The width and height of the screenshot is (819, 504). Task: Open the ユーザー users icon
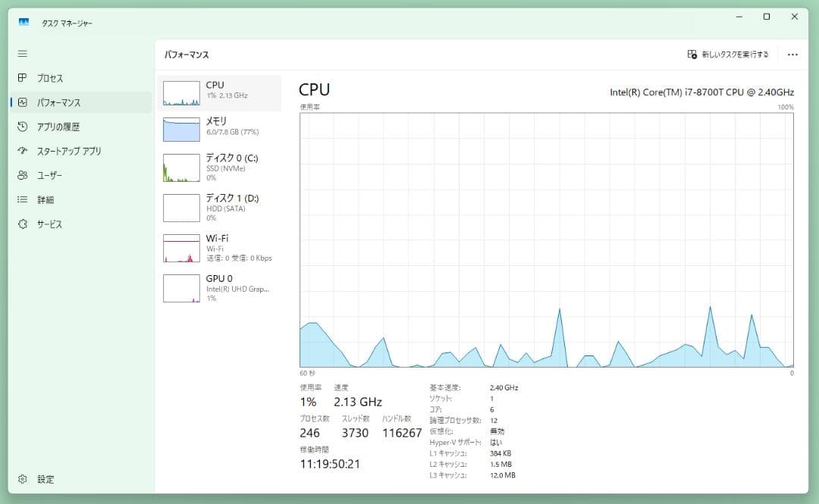[x=23, y=175]
